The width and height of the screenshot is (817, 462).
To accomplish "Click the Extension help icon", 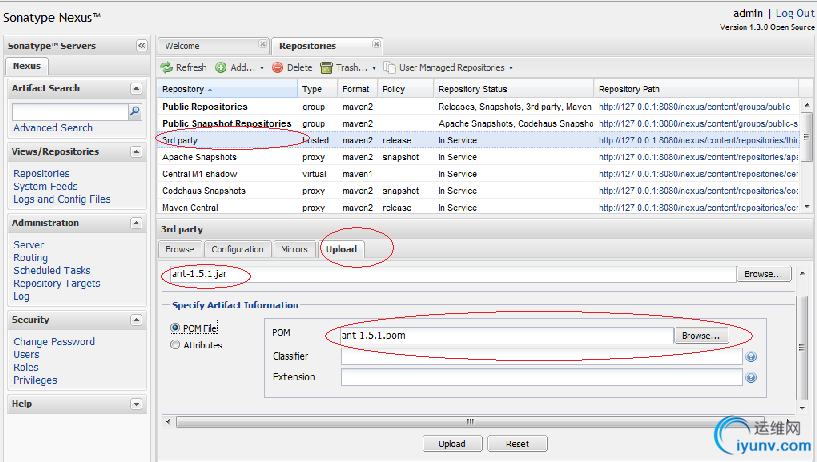I will (751, 378).
